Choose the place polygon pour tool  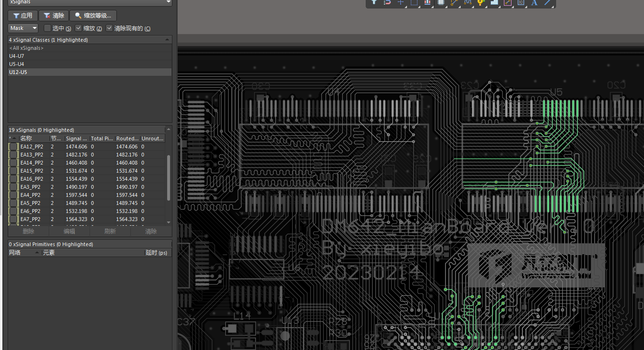[x=494, y=2]
